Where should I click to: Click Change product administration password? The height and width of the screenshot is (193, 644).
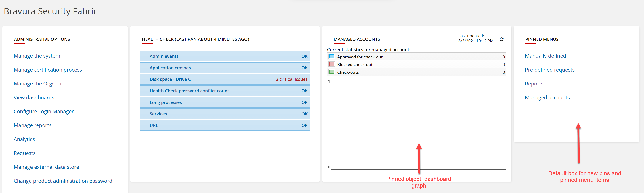[x=63, y=181]
